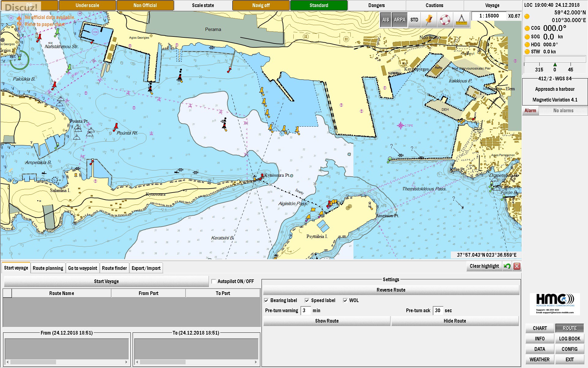Click the X0.67 zoom factor indicator

[514, 16]
